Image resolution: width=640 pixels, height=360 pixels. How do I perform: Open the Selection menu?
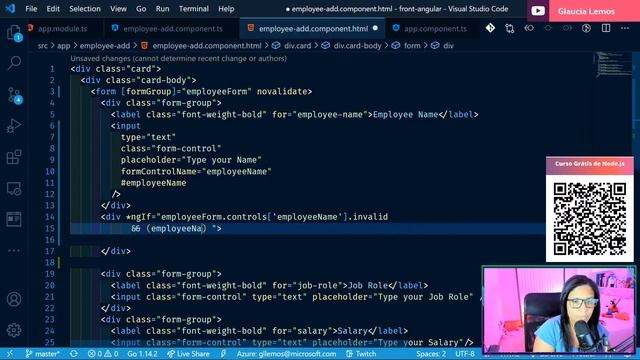click(84, 9)
